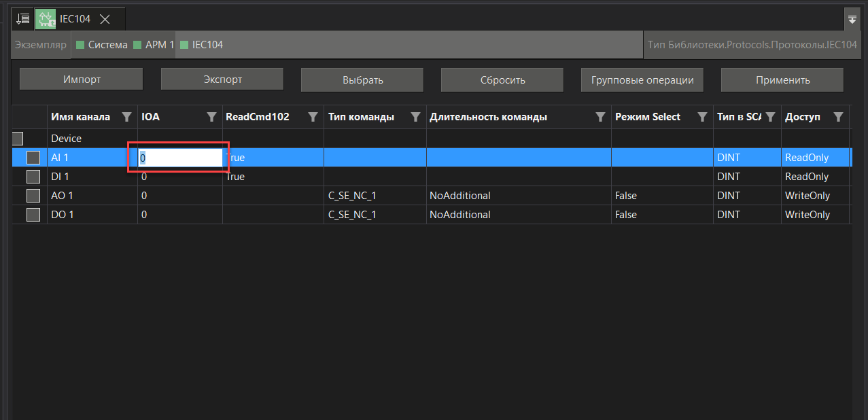
Task: Click filter icon for Имя канала column
Action: point(126,117)
